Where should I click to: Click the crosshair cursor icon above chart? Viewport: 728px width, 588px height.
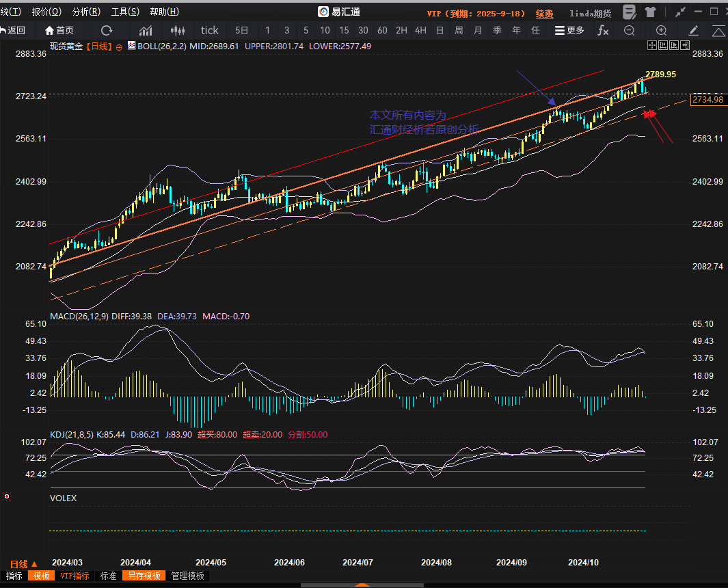pos(651,45)
